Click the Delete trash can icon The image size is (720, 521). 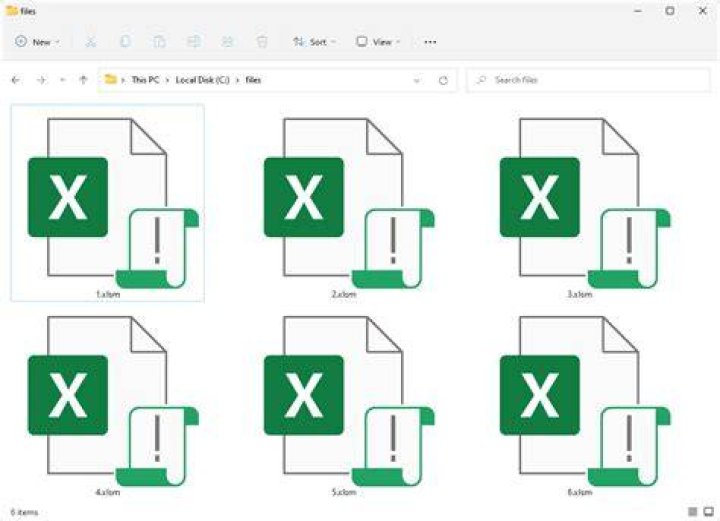click(262, 42)
